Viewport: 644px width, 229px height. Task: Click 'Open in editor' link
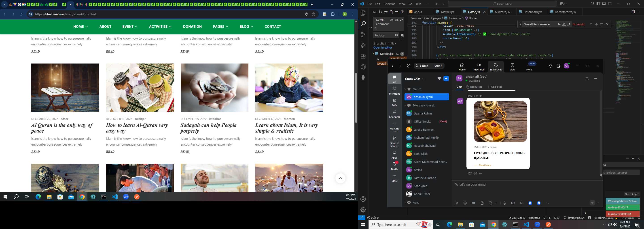[383, 47]
